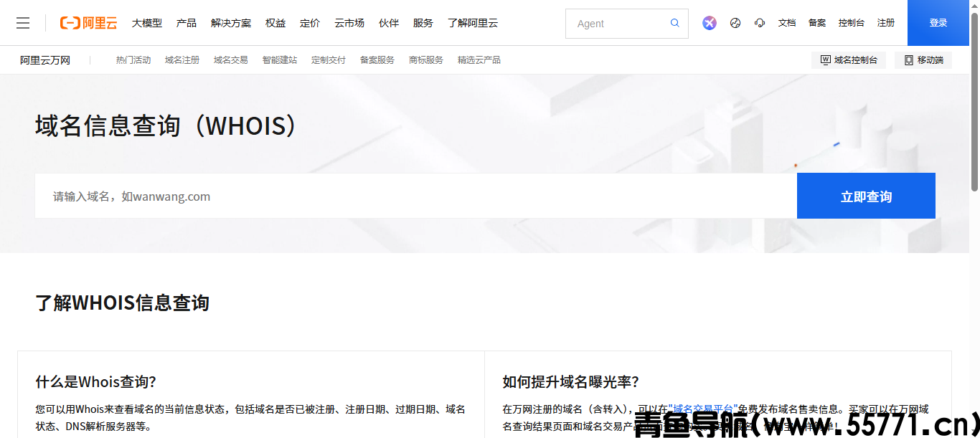Click 注册 to sign up
This screenshot has width=980, height=438.
pos(886,23)
